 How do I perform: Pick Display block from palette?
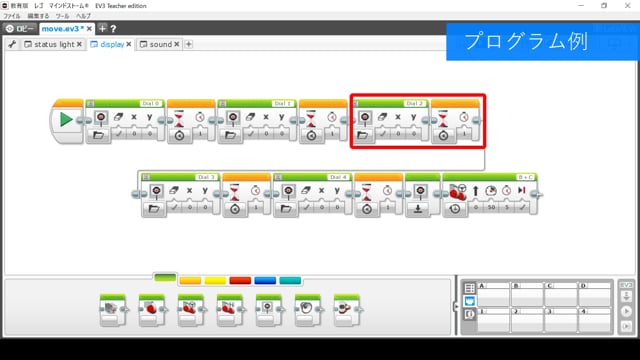[269, 310]
